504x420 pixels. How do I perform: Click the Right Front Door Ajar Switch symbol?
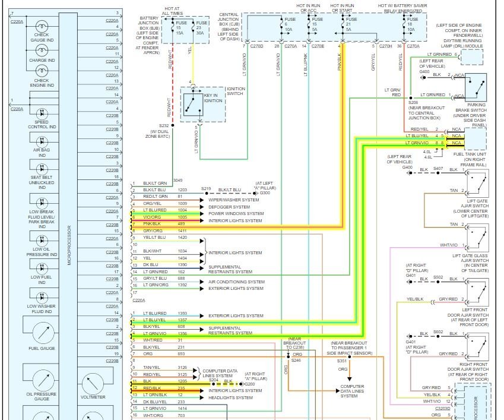[478, 347]
